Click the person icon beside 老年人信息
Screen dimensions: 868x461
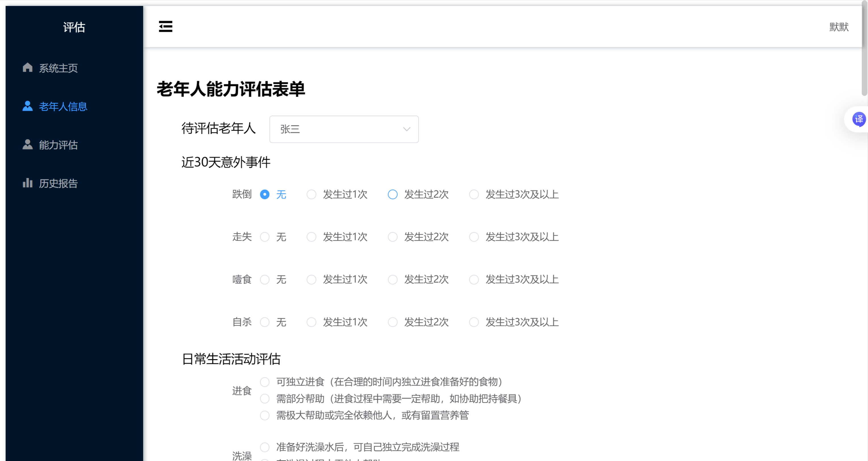[27, 106]
